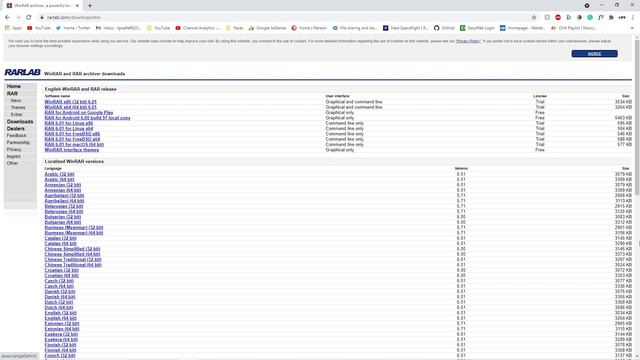Image resolution: width=640 pixels, height=360 pixels.
Task: Download Chinese Simplified (64 bit) version
Action: (x=72, y=254)
